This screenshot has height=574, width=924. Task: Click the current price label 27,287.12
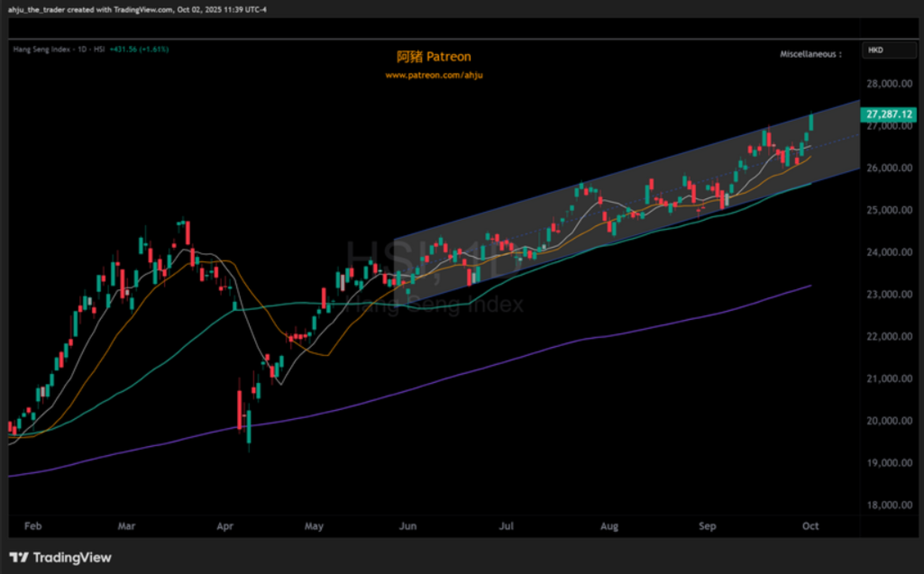click(888, 115)
